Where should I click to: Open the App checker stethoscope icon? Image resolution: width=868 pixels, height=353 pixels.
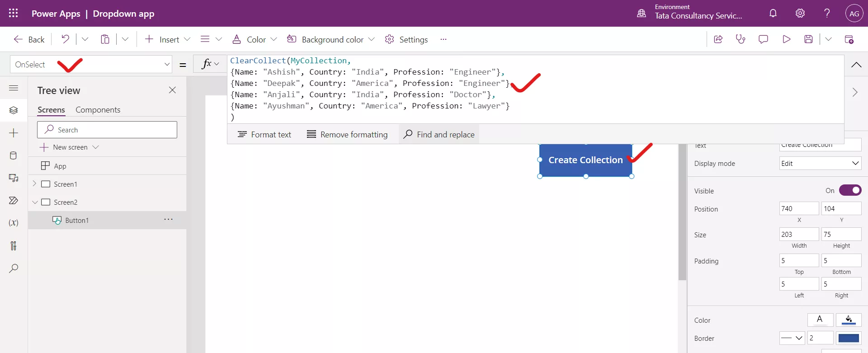point(741,39)
